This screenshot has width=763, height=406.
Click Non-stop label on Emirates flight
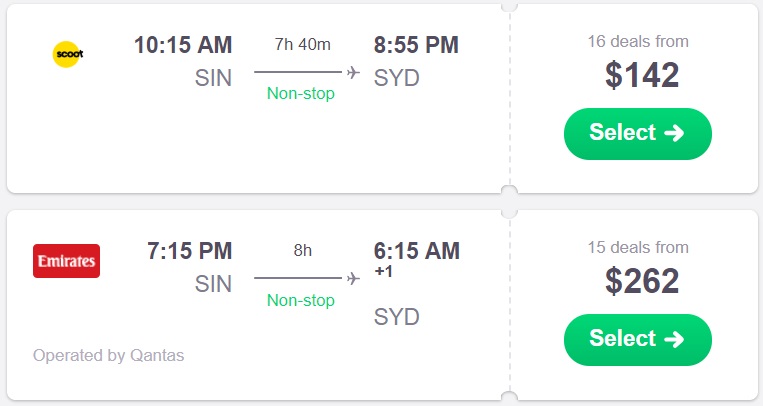click(x=301, y=300)
